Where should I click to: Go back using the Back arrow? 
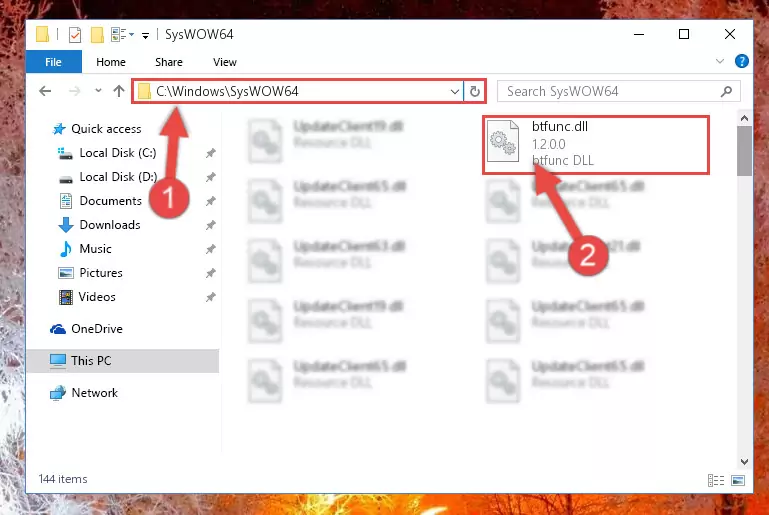pyautogui.click(x=45, y=91)
